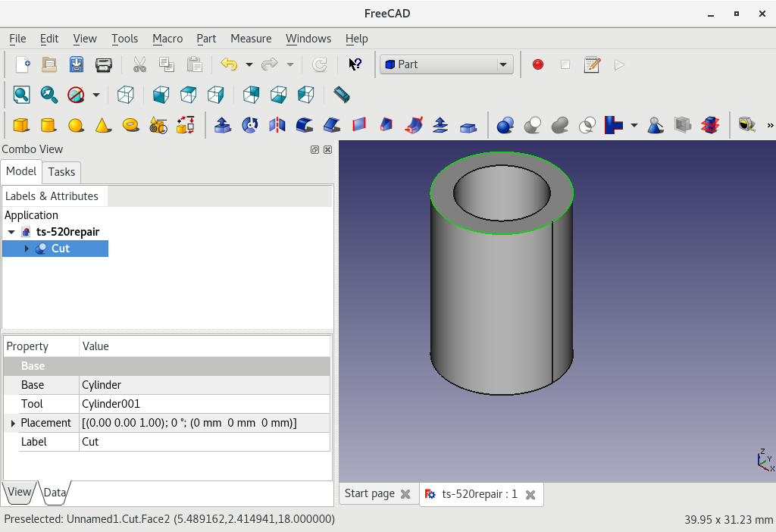
Task: Close the Start page tab
Action: click(405, 494)
